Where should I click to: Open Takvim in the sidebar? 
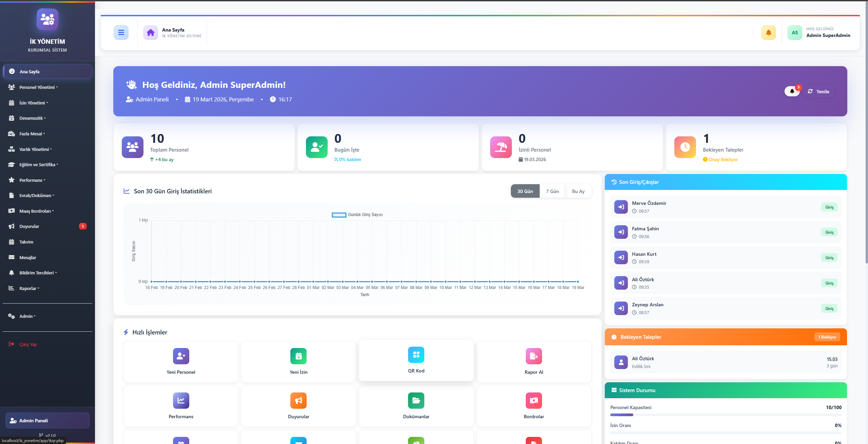coord(26,242)
